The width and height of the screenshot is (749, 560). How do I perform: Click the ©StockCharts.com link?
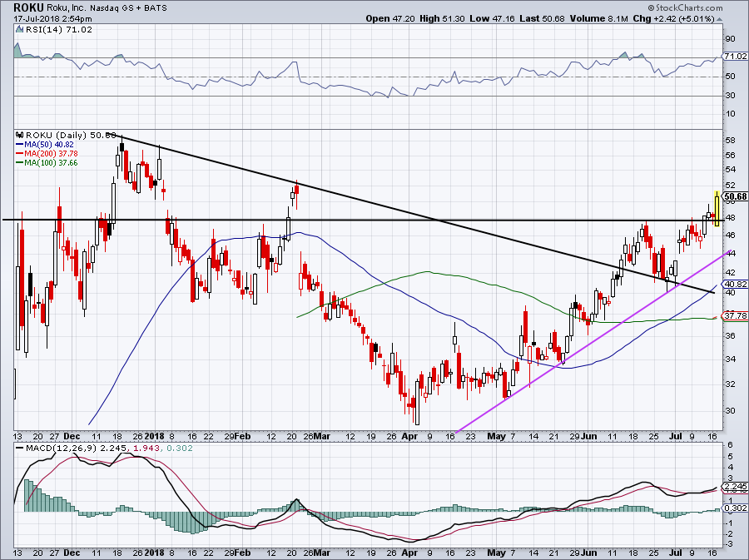click(685, 8)
